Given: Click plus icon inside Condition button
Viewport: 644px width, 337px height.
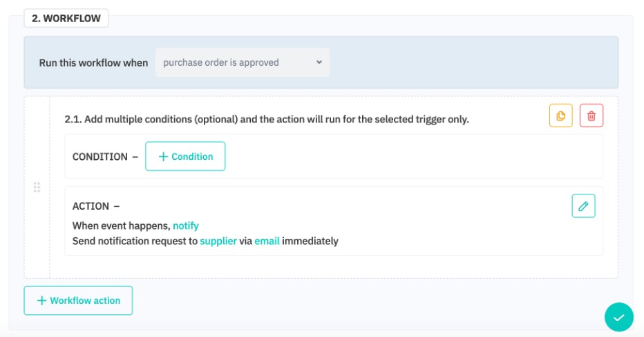Looking at the screenshot, I should (163, 156).
